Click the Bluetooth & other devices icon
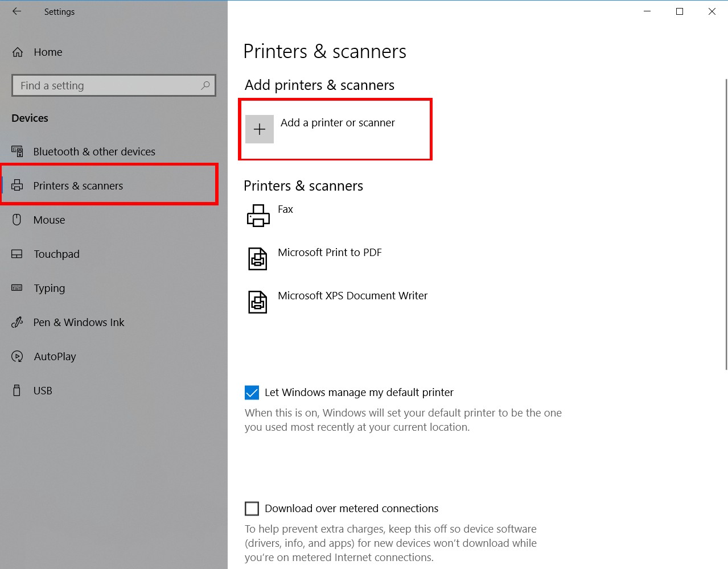Screen dimensions: 728x569 click(18, 151)
